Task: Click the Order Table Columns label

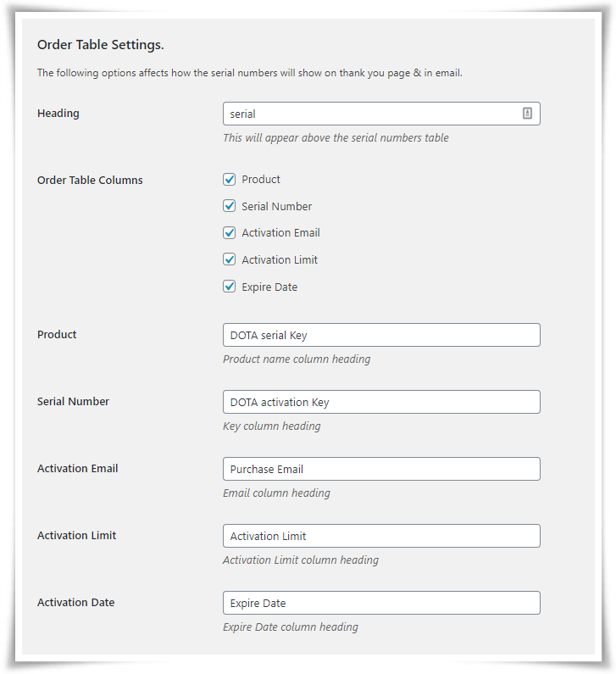Action: point(90,180)
